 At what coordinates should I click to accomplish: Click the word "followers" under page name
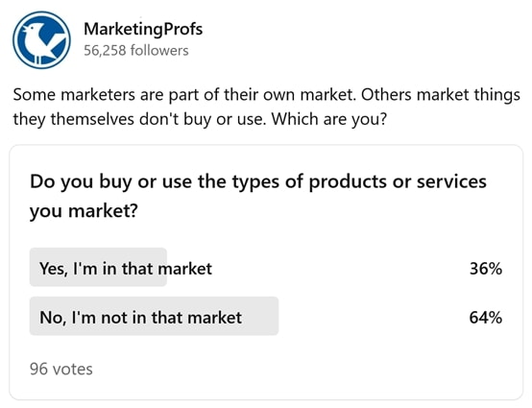point(159,51)
